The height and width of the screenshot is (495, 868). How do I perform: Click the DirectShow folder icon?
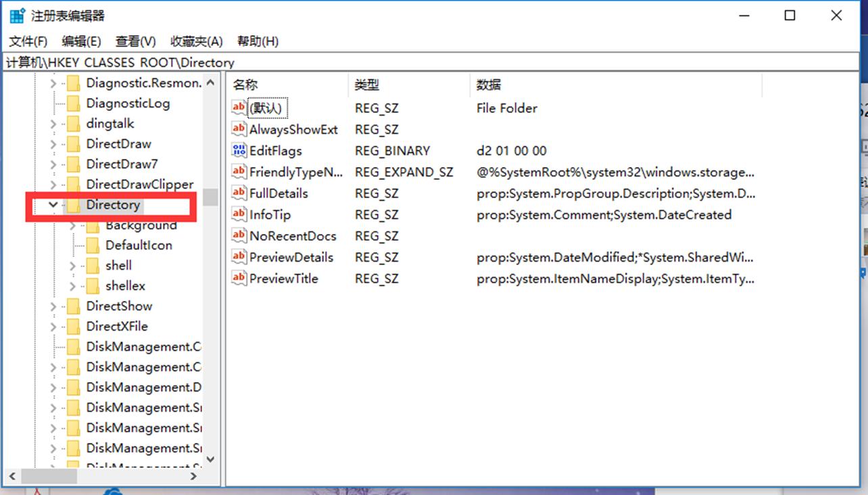pyautogui.click(x=74, y=306)
